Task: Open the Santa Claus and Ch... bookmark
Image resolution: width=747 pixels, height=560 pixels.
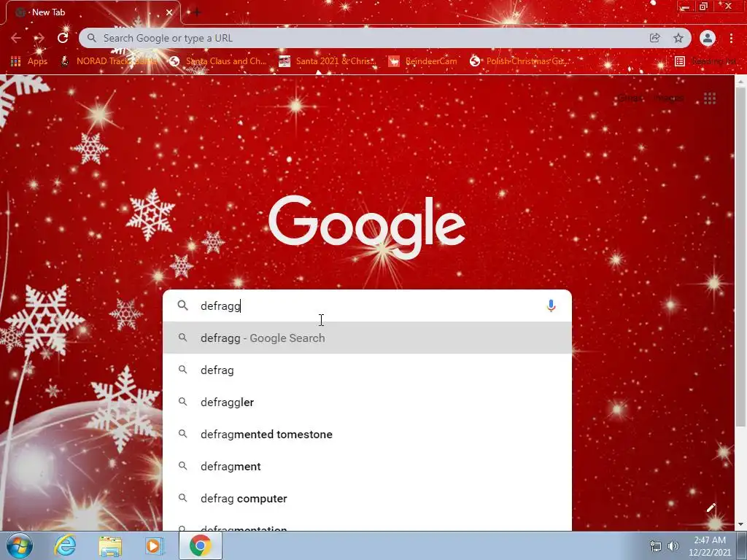Action: [x=218, y=61]
